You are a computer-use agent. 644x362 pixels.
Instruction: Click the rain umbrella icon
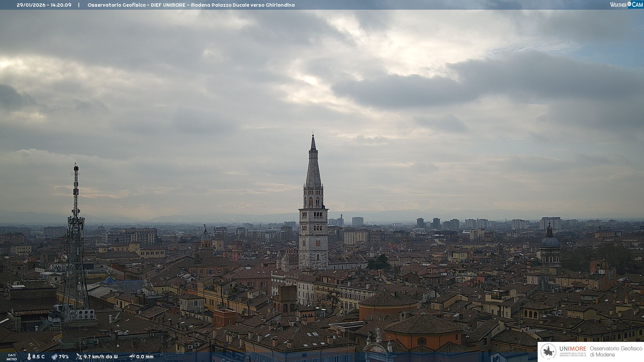coord(132,357)
